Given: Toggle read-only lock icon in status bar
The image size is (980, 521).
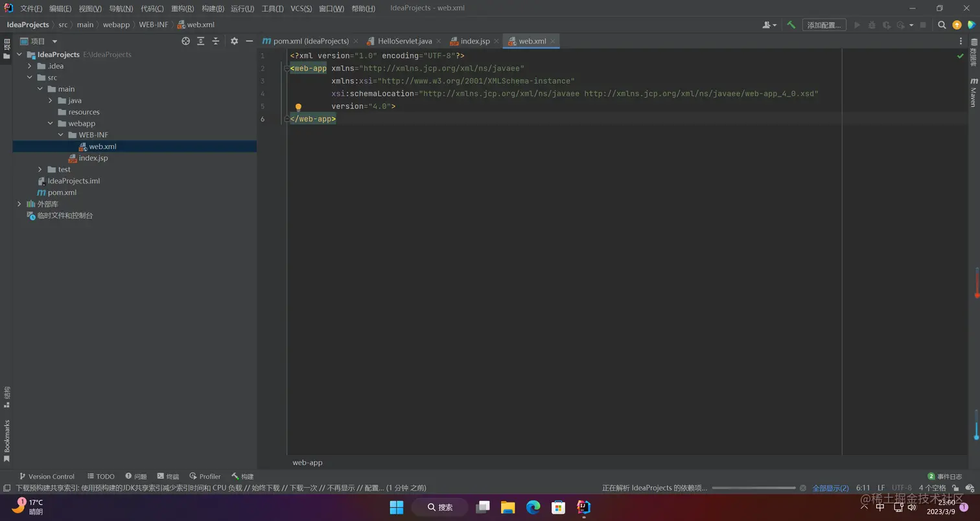Looking at the screenshot, I should click(x=955, y=488).
